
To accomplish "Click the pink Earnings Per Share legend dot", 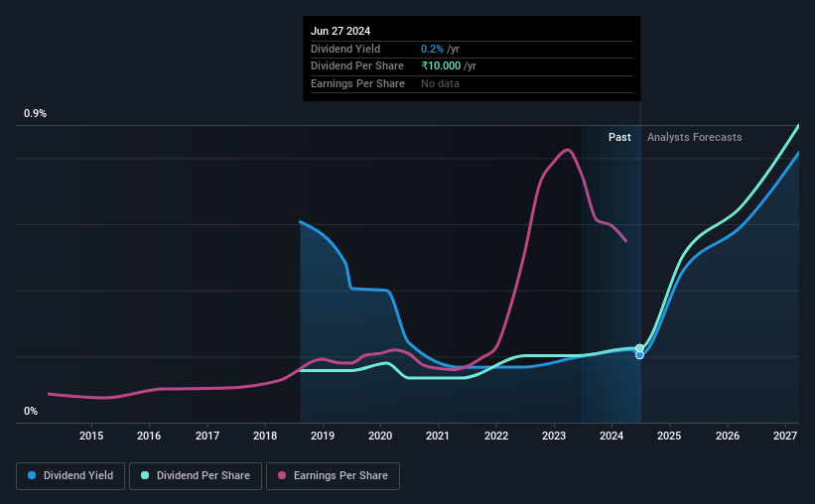I will pyautogui.click(x=282, y=475).
